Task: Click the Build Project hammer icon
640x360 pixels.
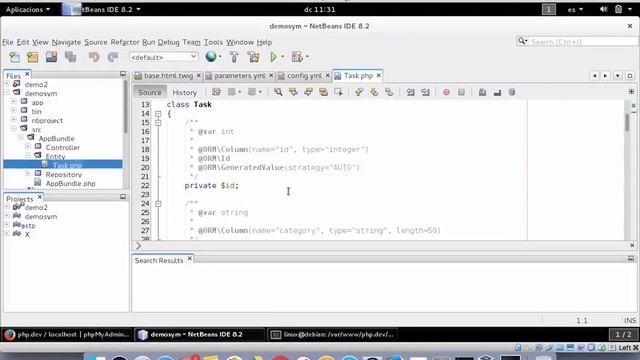Action: click(234, 57)
